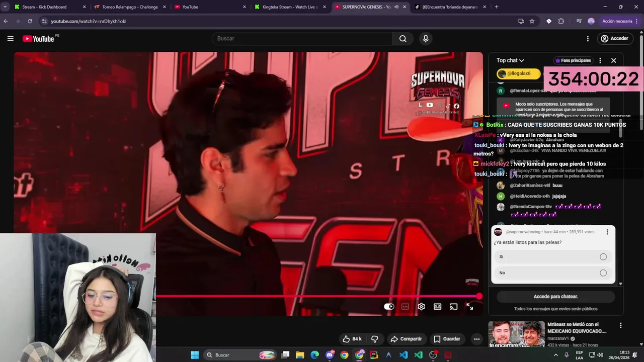Open browser extensions puzzle icon

click(x=561, y=21)
